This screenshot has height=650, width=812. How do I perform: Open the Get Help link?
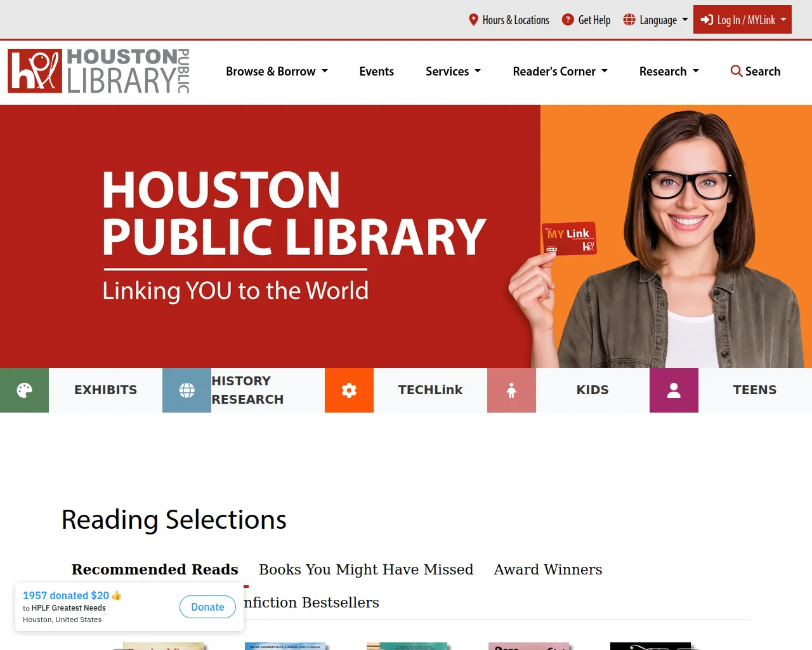(586, 20)
